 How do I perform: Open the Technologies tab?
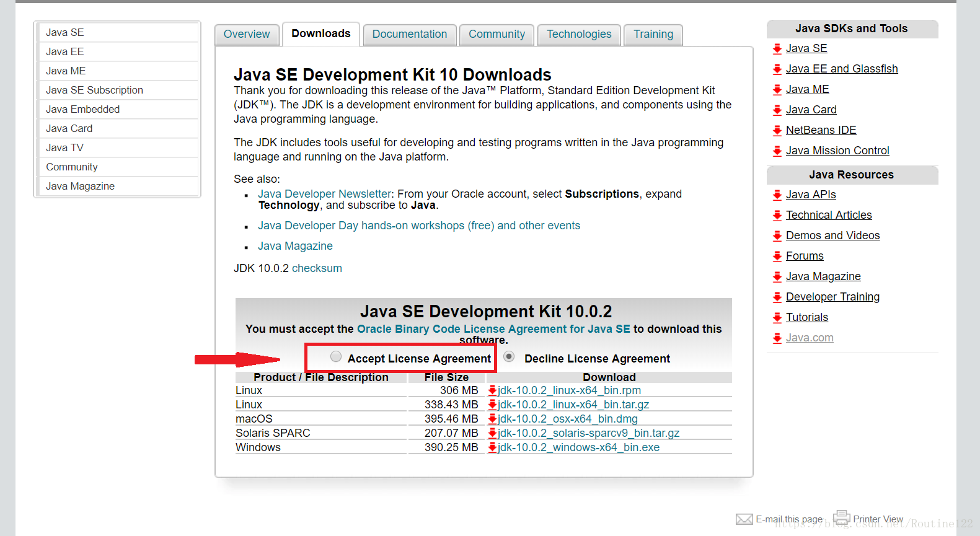point(579,34)
